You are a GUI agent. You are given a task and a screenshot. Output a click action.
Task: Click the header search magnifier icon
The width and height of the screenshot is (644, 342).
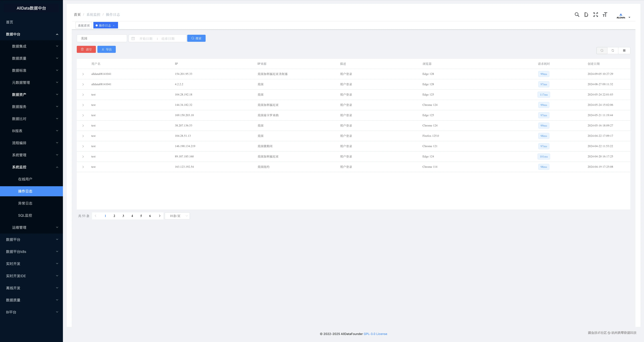577,15
